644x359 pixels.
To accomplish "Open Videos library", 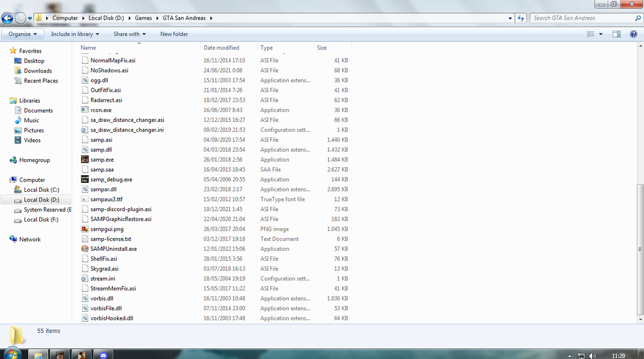I will pos(32,140).
